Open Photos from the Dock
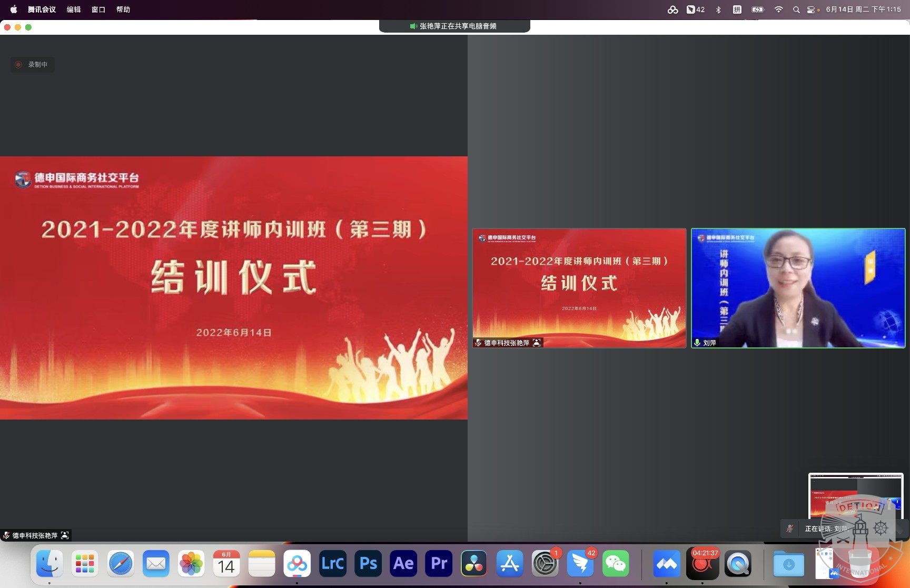 [x=191, y=564]
